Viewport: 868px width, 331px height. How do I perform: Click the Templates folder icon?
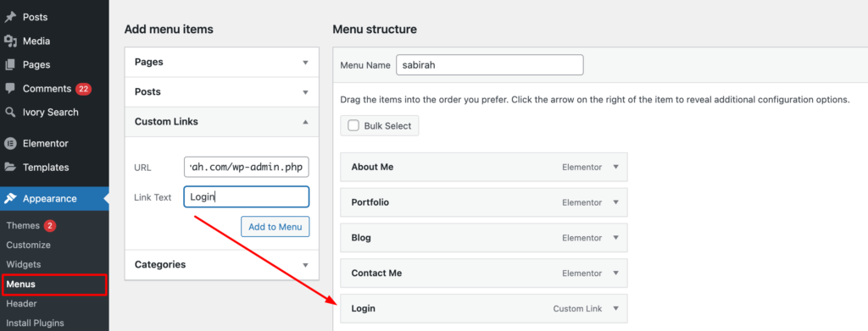(x=10, y=167)
